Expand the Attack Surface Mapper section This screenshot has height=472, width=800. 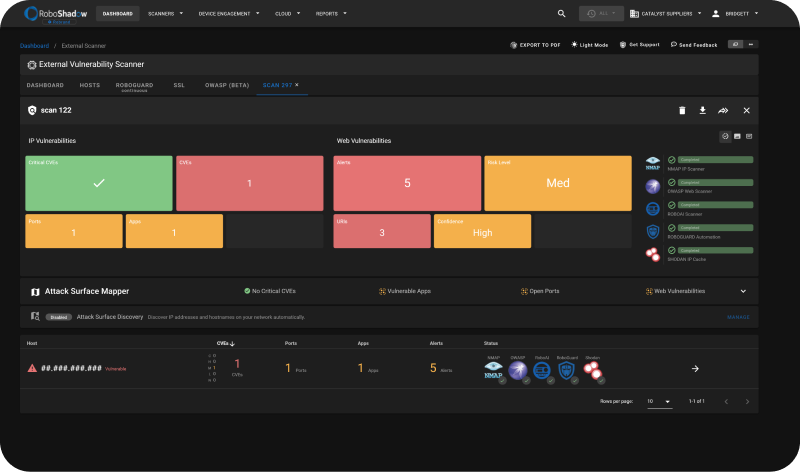pyautogui.click(x=743, y=291)
